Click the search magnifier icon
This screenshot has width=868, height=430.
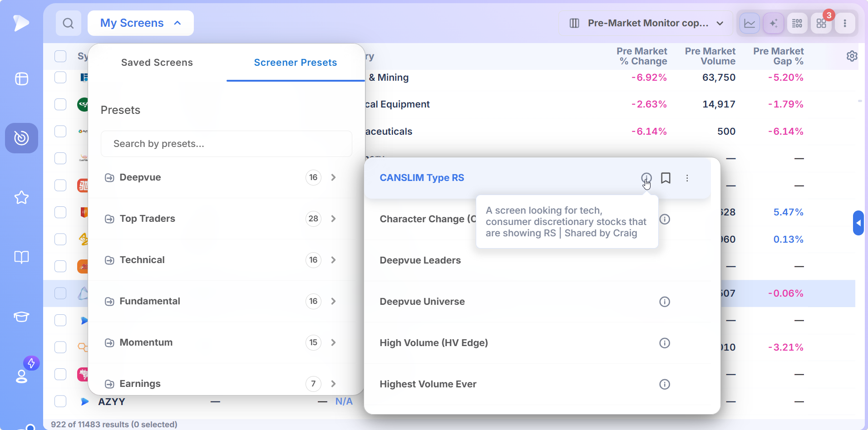coord(68,23)
